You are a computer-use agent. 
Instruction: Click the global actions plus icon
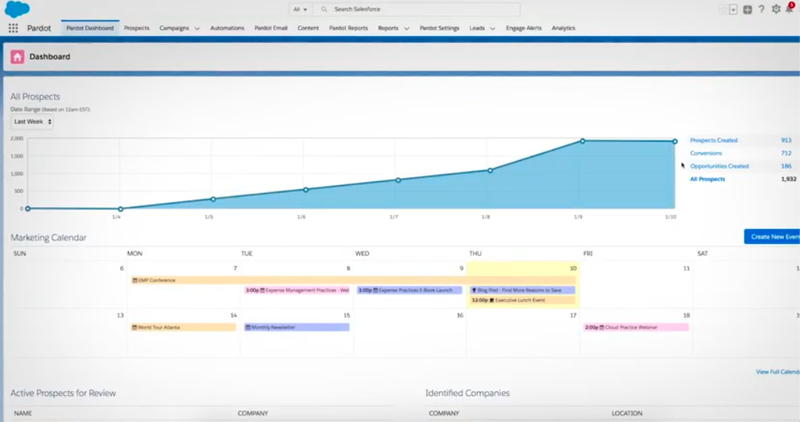click(747, 10)
